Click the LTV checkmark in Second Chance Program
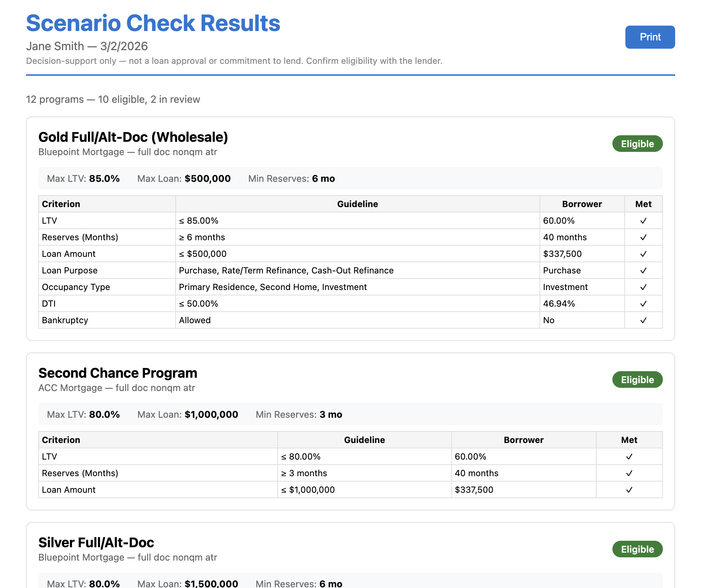This screenshot has height=588, width=704. [630, 456]
